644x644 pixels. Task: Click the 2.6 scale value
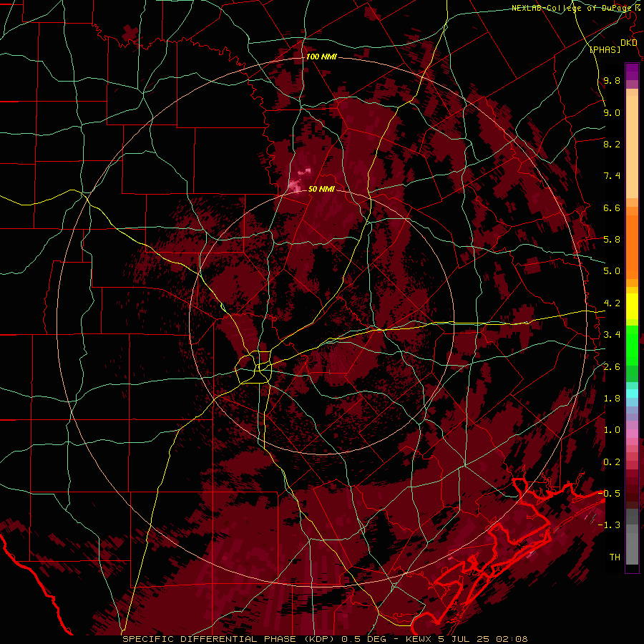coord(612,367)
